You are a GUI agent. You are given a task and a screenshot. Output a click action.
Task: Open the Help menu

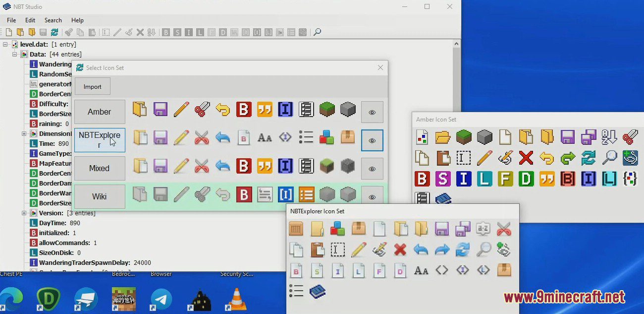pyautogui.click(x=77, y=20)
